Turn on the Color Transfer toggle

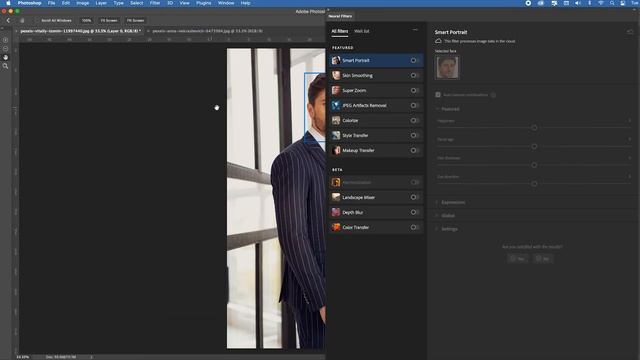click(x=415, y=227)
